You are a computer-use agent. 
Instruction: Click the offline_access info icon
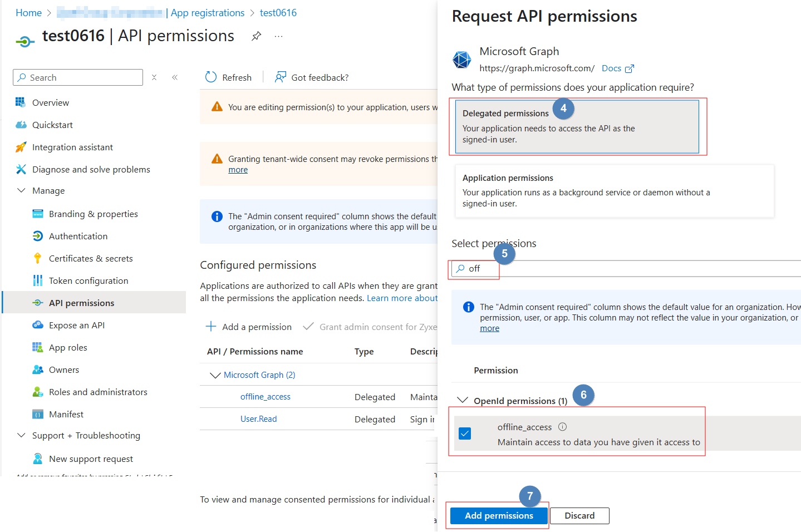[562, 427]
